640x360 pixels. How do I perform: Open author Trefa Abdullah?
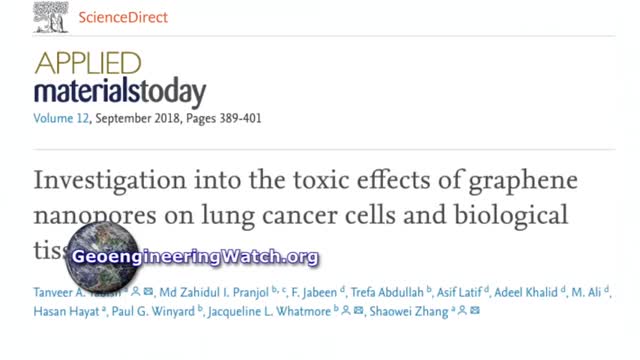tap(387, 292)
